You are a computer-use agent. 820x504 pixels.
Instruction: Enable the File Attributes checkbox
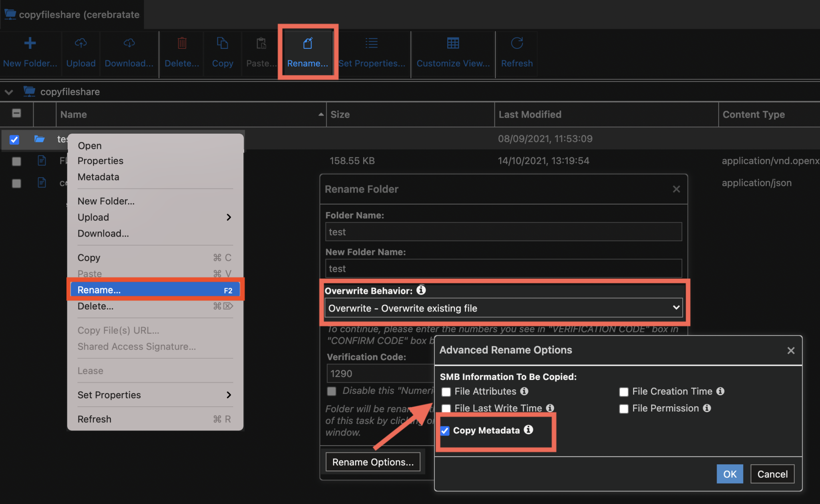(446, 392)
